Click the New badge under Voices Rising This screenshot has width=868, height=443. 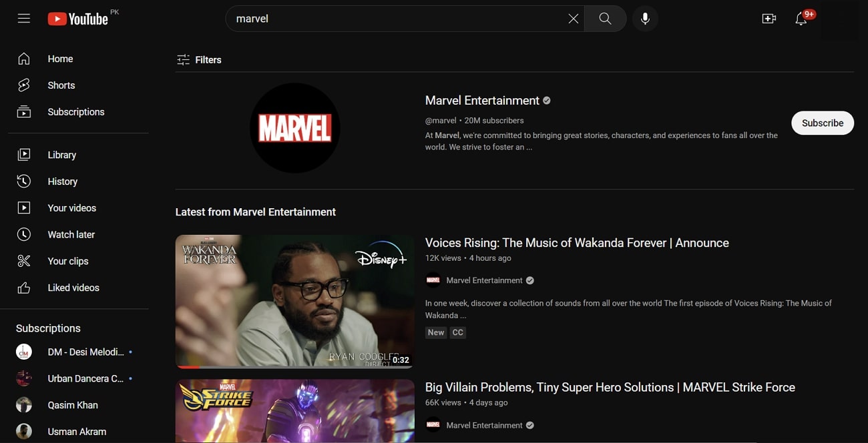[x=436, y=333]
